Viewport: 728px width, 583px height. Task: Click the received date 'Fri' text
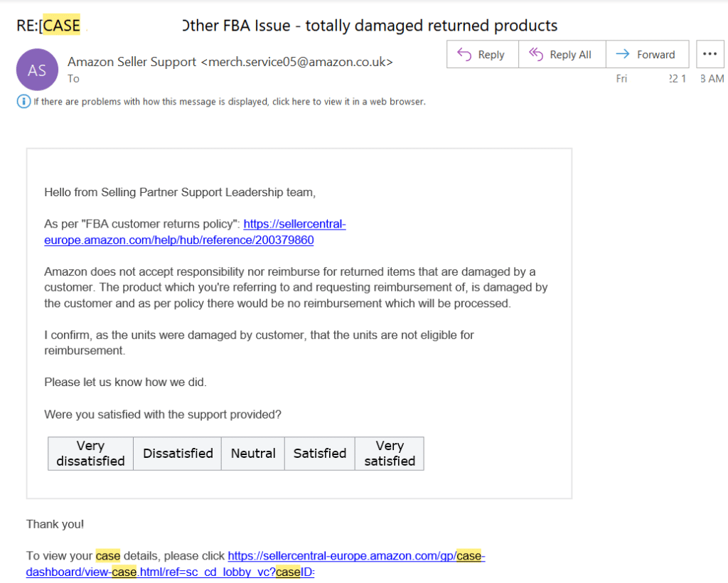click(x=621, y=78)
